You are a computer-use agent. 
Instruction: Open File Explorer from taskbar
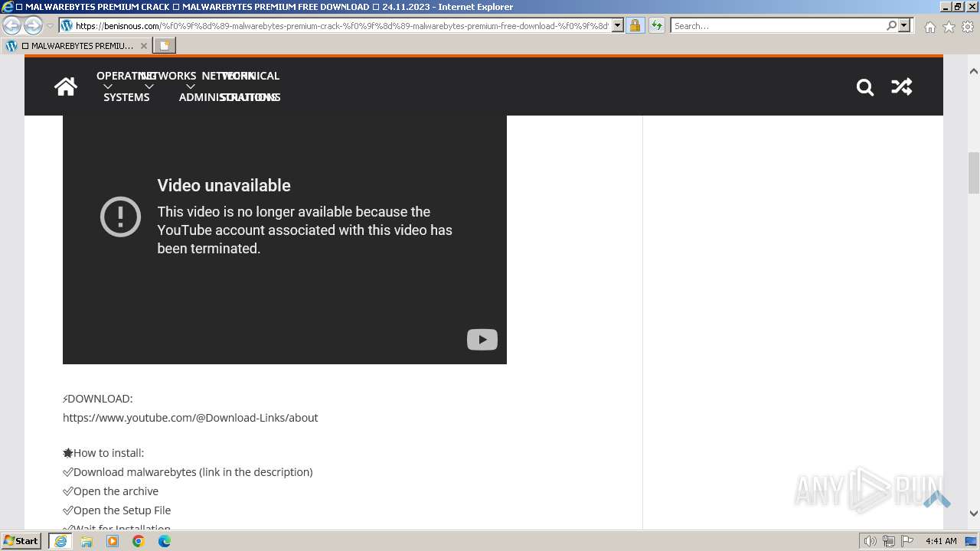[x=87, y=541]
